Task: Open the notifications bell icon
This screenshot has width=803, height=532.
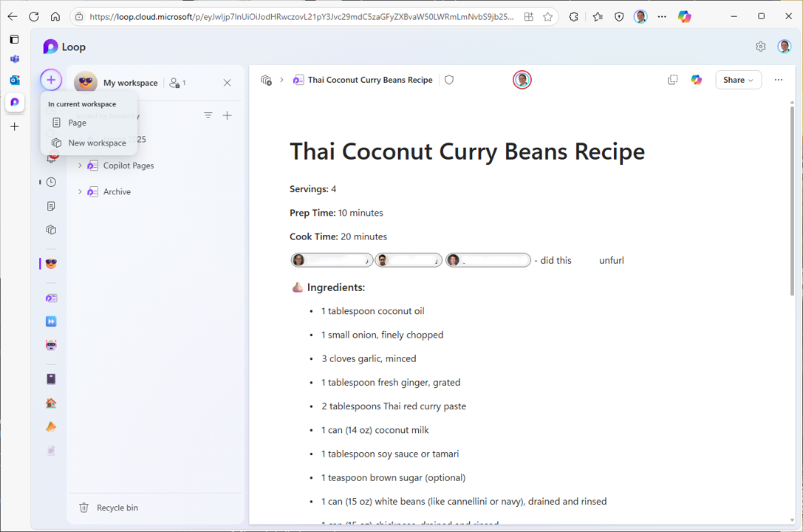Action: pos(51,159)
